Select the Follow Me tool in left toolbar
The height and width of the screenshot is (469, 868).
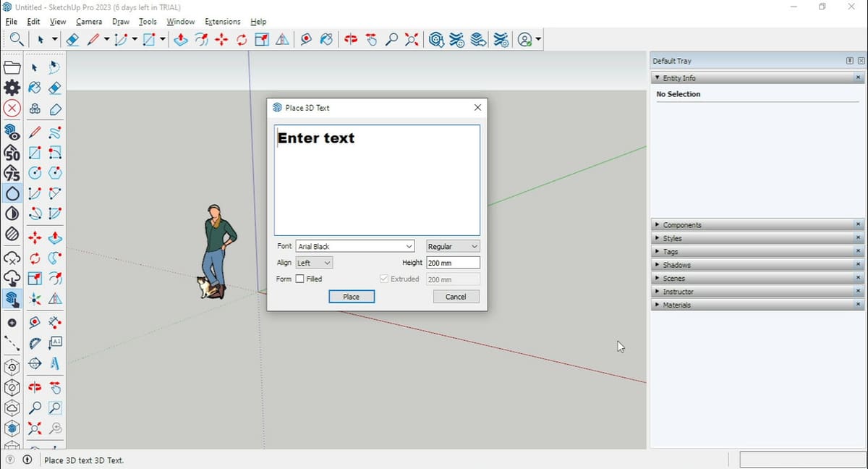coord(55,258)
